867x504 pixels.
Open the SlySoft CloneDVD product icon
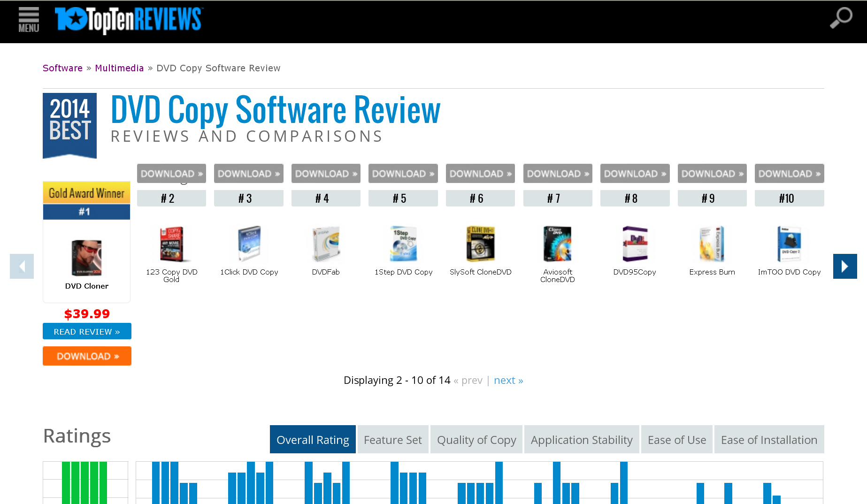click(480, 244)
